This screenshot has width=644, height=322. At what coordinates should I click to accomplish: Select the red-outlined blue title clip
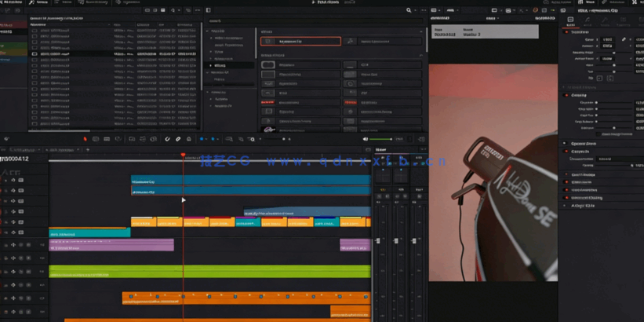[x=251, y=190]
